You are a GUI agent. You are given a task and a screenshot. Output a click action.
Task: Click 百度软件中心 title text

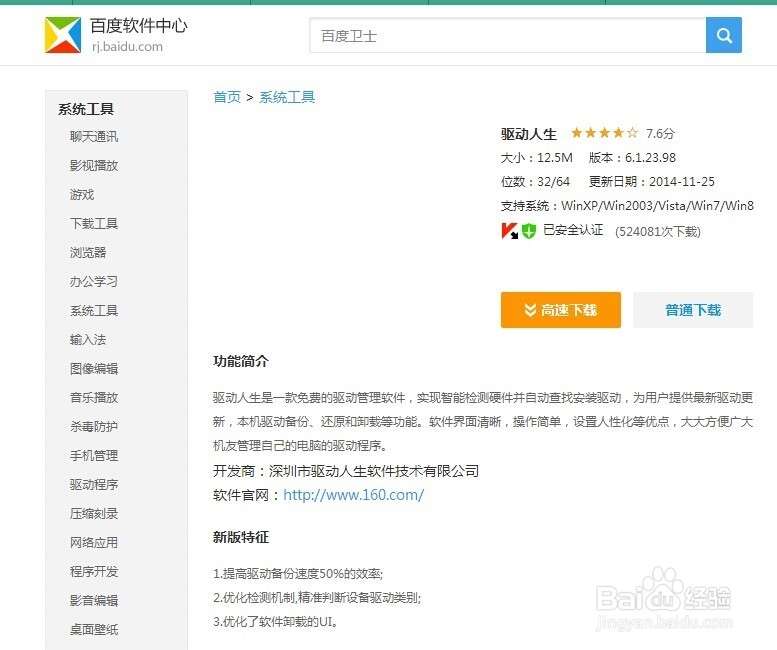pos(139,26)
